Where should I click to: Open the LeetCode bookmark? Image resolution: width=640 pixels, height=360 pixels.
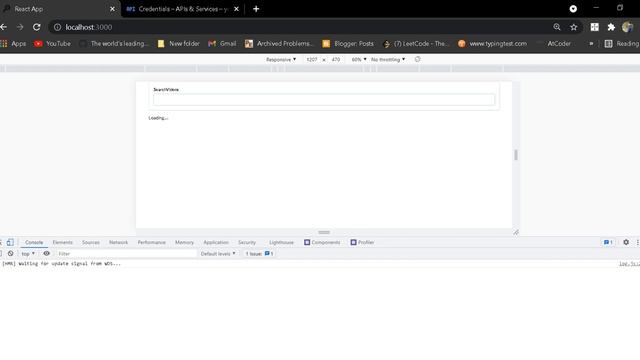pos(416,43)
